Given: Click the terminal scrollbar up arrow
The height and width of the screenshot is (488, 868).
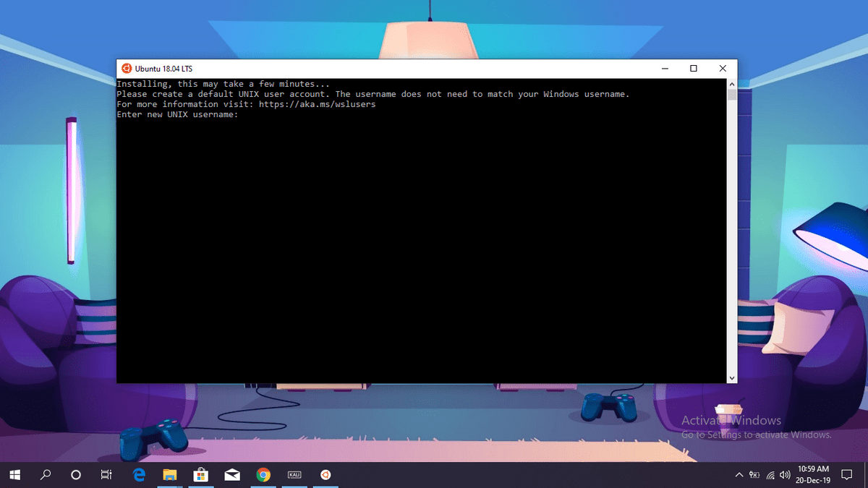Looking at the screenshot, I should 732,84.
